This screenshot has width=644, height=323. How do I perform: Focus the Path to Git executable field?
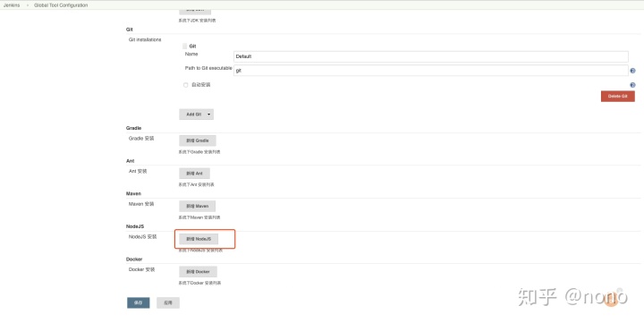(431, 71)
